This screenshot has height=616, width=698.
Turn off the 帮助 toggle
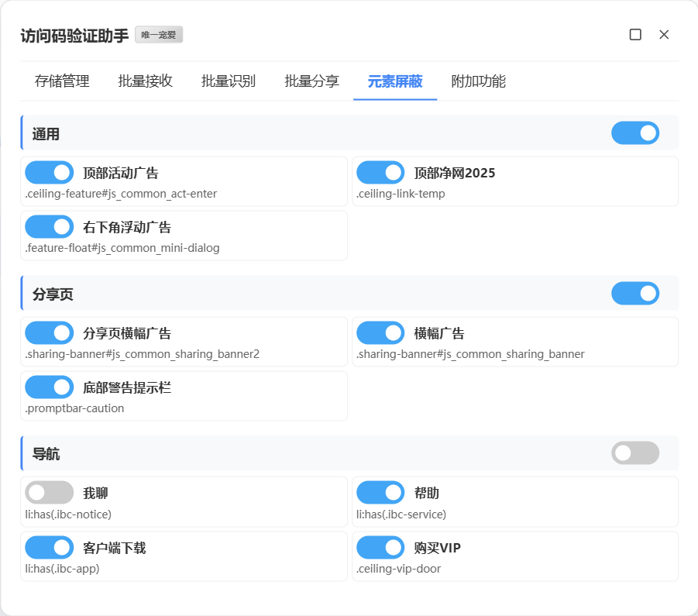coord(380,493)
